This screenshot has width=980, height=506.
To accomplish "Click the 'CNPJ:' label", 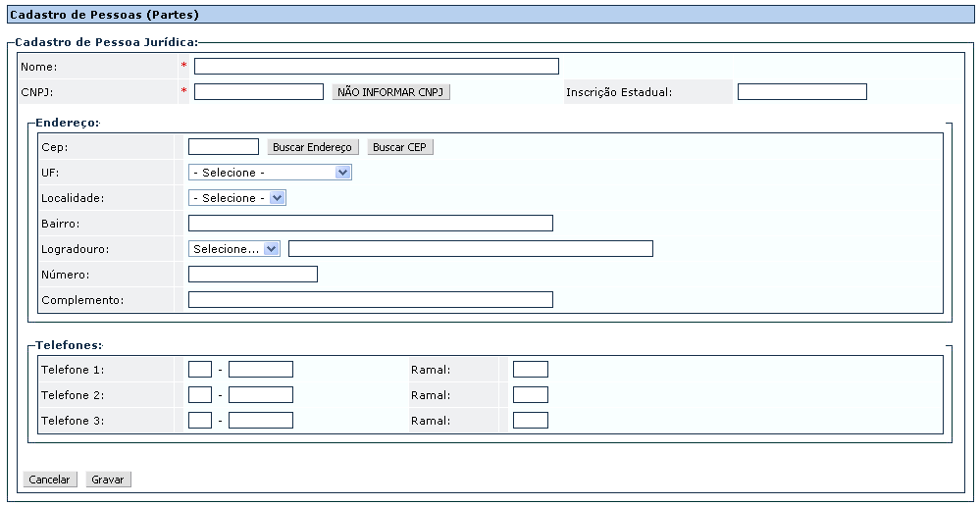I will [37, 92].
